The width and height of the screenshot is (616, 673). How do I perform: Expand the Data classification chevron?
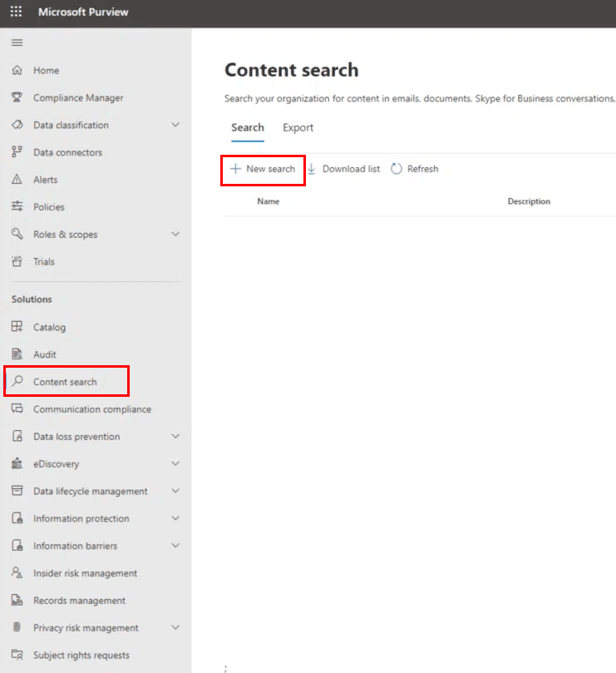(175, 125)
